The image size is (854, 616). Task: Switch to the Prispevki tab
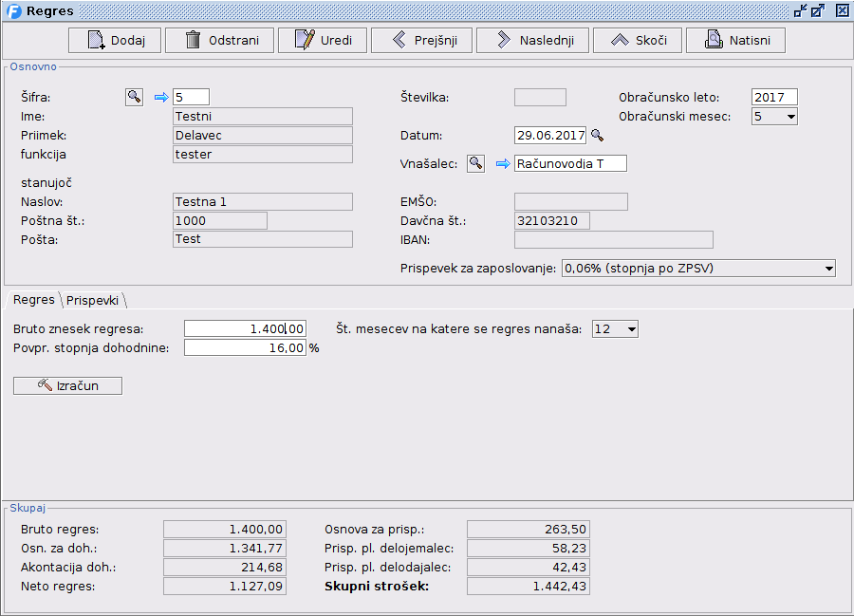coord(92,300)
